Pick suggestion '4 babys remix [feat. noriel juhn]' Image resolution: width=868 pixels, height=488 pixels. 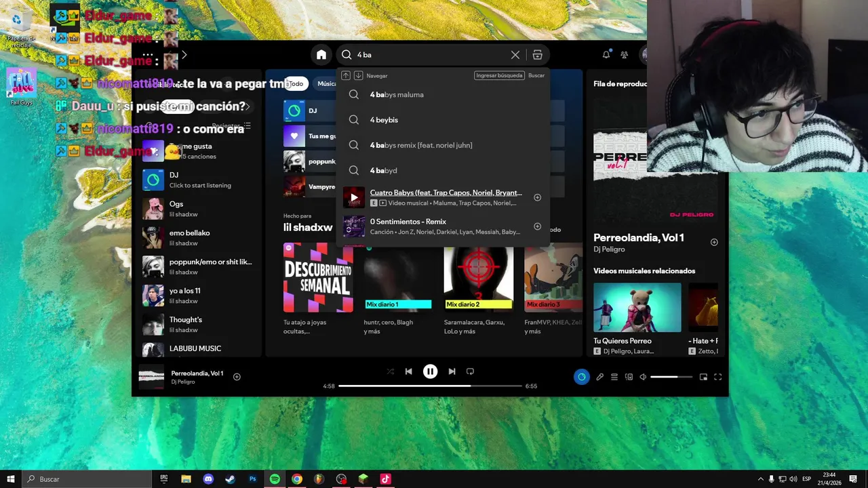point(443,145)
